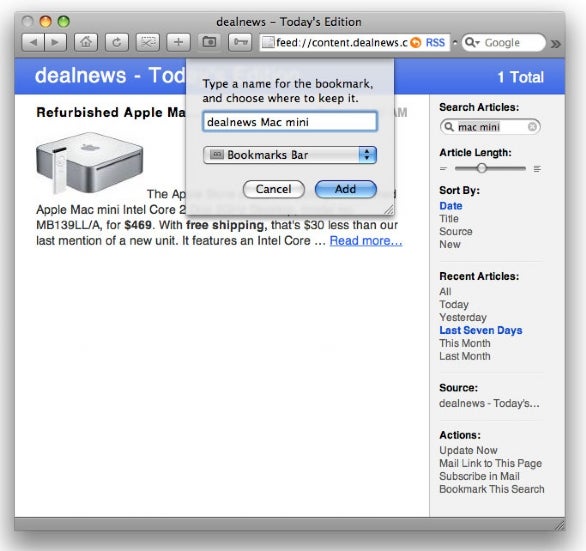Sort articles by Date
This screenshot has height=551, width=586.
click(x=451, y=206)
